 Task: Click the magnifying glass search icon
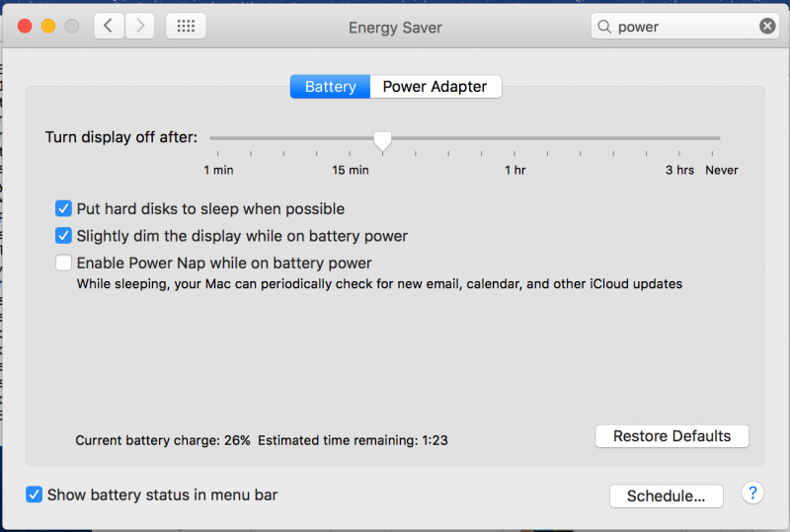point(604,27)
